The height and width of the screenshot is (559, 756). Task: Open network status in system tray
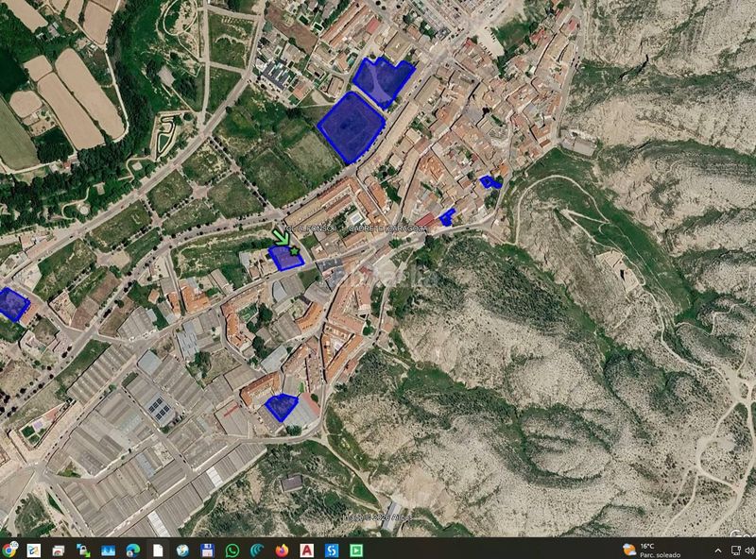pyautogui.click(x=736, y=551)
